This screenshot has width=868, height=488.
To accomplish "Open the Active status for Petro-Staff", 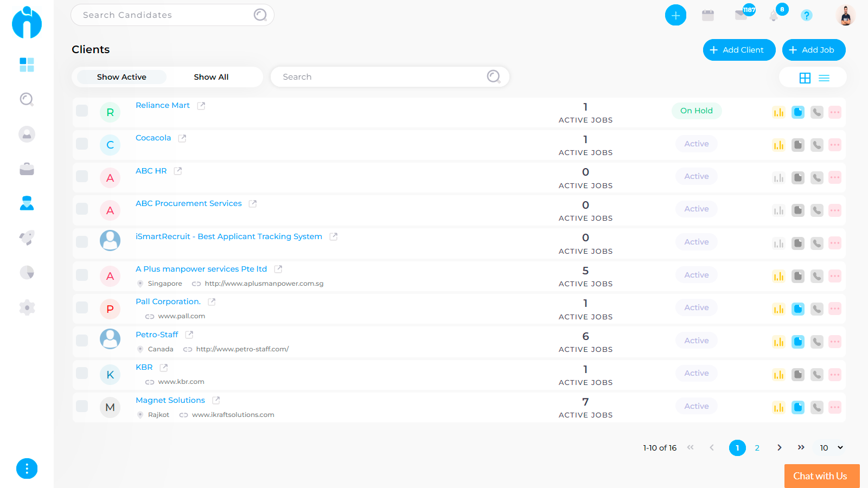I will (697, 341).
